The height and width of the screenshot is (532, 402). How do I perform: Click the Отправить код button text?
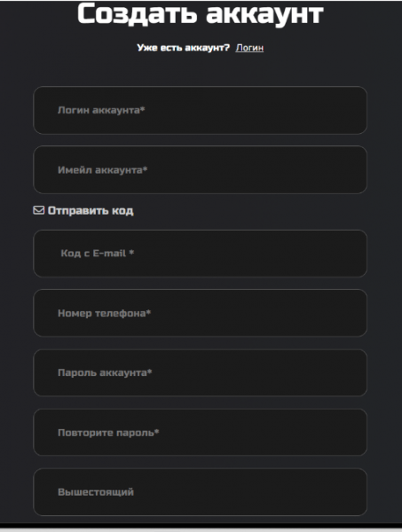[91, 211]
